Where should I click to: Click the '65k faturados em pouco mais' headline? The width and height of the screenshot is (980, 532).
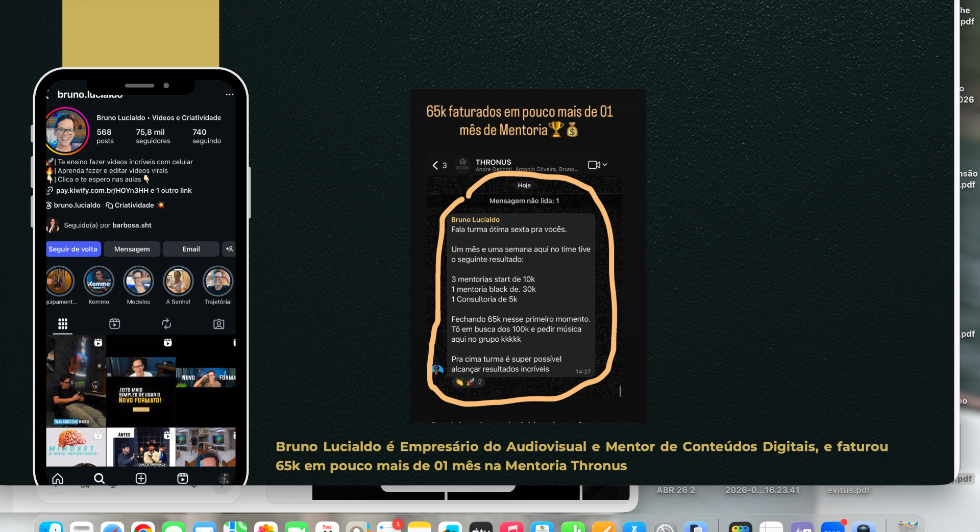pyautogui.click(x=520, y=121)
